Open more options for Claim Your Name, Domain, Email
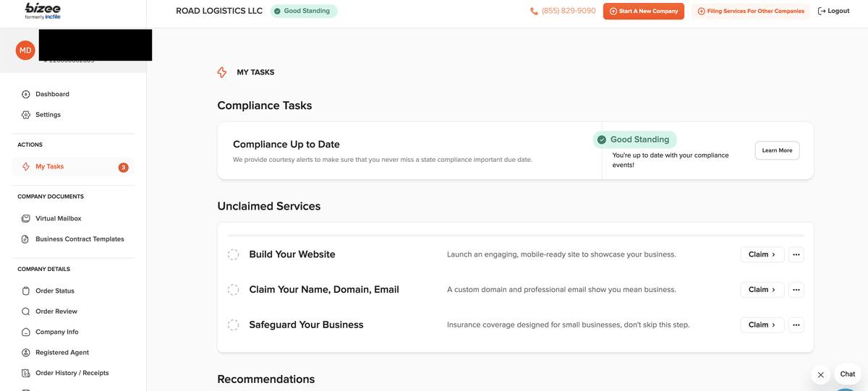This screenshot has width=868, height=391. (796, 290)
